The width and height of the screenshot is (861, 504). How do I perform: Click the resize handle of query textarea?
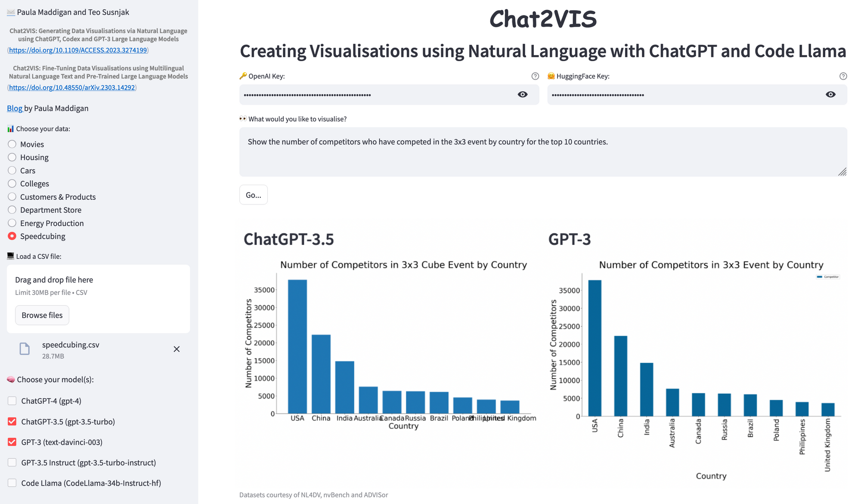coord(842,172)
